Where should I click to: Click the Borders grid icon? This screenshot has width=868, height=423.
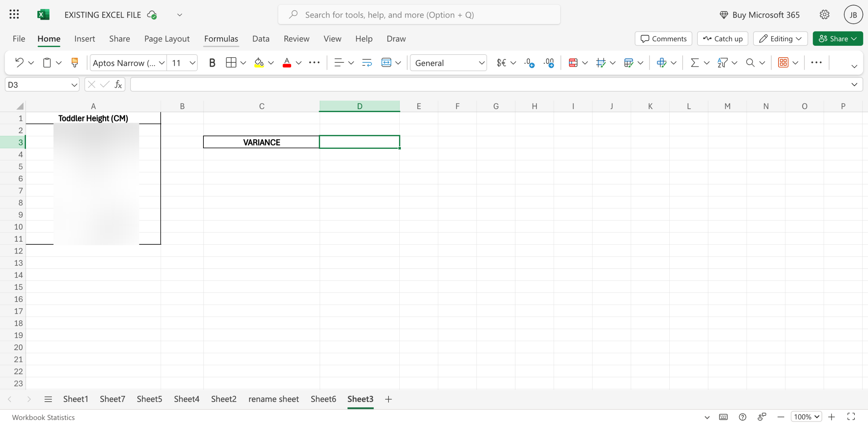click(x=231, y=63)
